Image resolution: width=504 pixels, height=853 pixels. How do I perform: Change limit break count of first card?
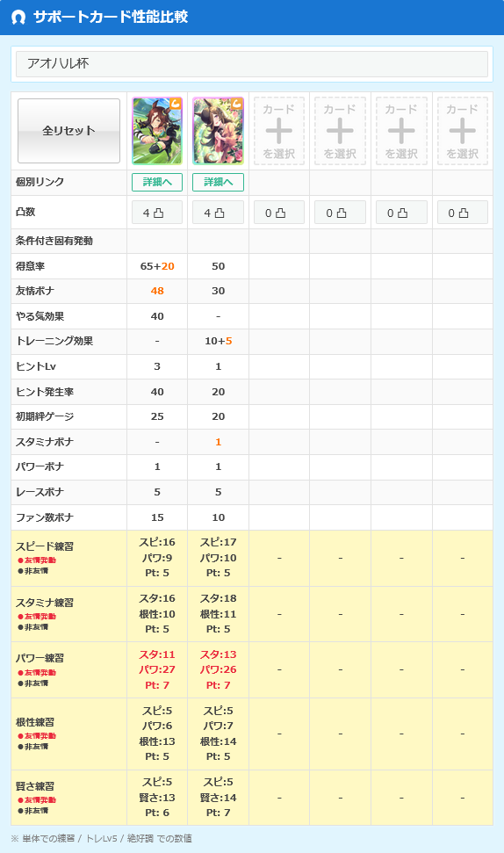pyautogui.click(x=157, y=213)
